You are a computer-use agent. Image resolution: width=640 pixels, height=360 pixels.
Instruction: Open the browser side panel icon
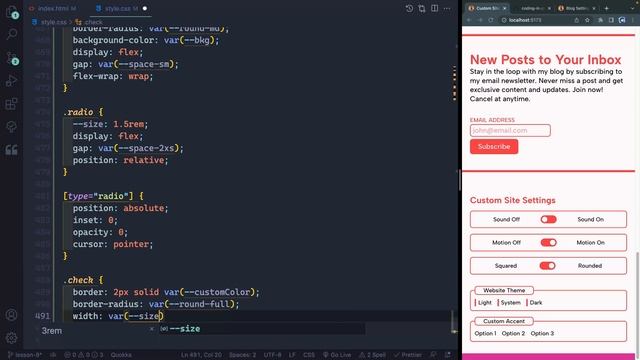pos(611,20)
